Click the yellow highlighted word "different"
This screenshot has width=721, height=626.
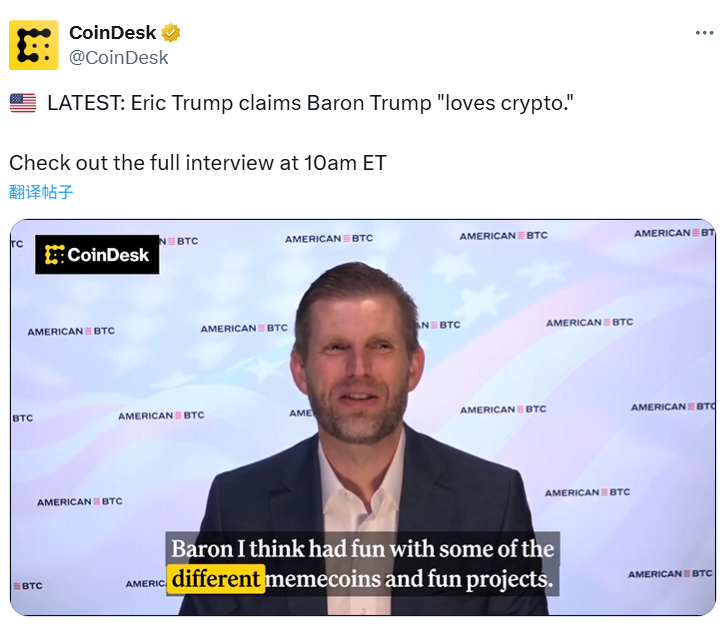pos(215,579)
